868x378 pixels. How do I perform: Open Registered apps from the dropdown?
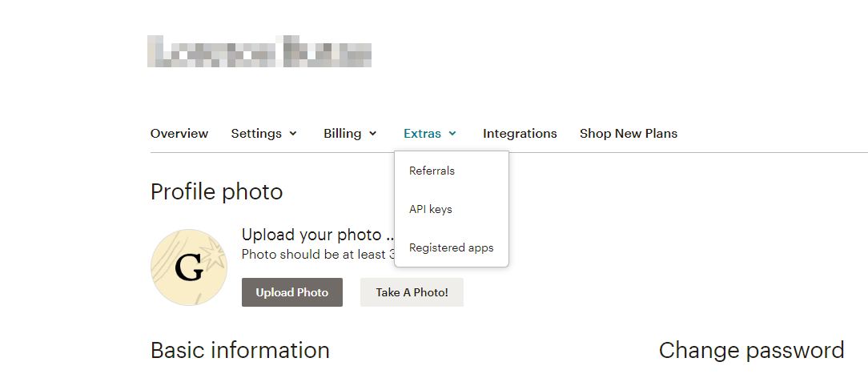[452, 247]
